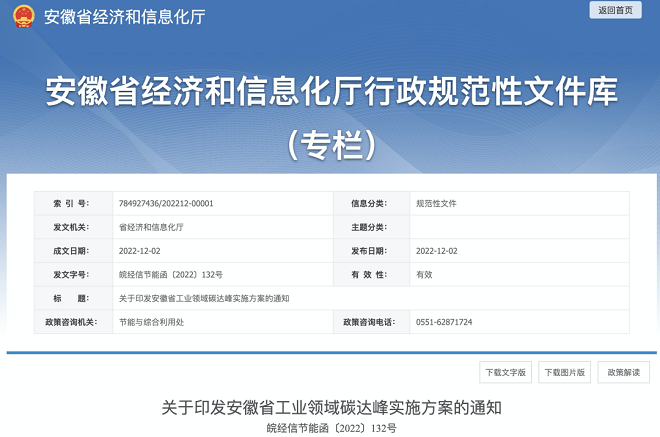Click the 发文字号 value in the table
This screenshot has width=660, height=437.
[170, 274]
